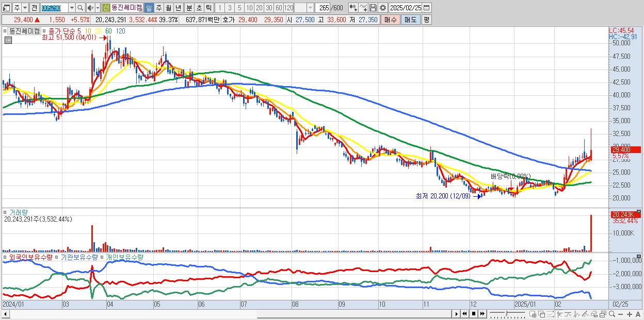Click the 매수 buy button
This screenshot has width=644, height=320.
391,20
